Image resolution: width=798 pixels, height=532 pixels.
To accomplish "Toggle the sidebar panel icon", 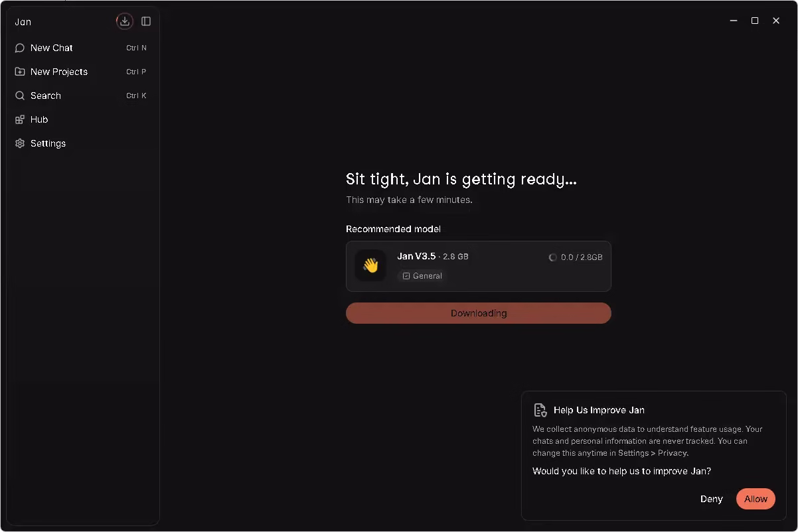I will (x=146, y=21).
